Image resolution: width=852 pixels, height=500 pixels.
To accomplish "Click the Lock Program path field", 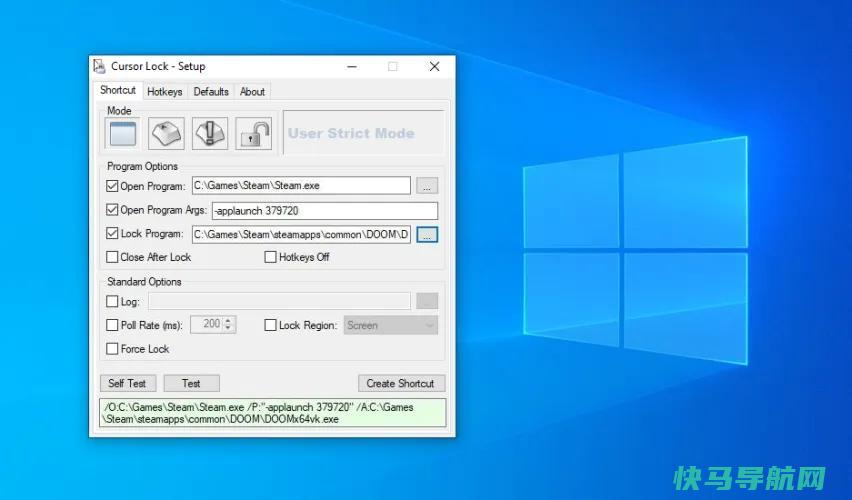I will [301, 234].
